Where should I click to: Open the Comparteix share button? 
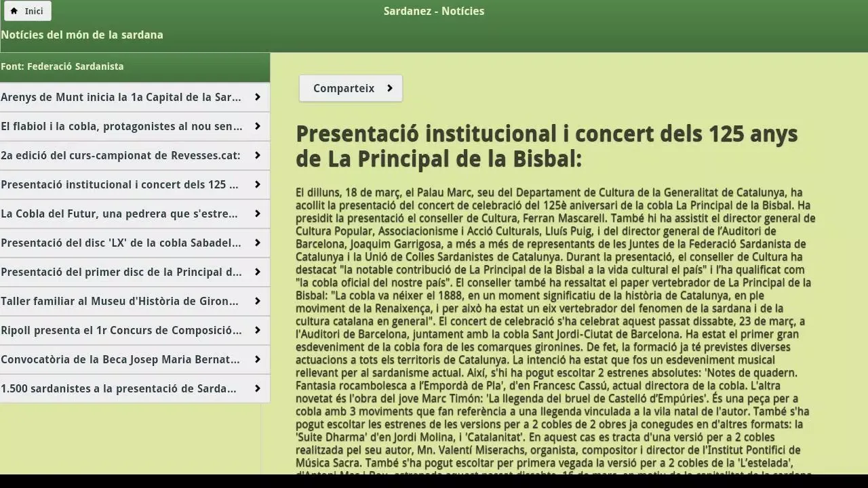351,88
